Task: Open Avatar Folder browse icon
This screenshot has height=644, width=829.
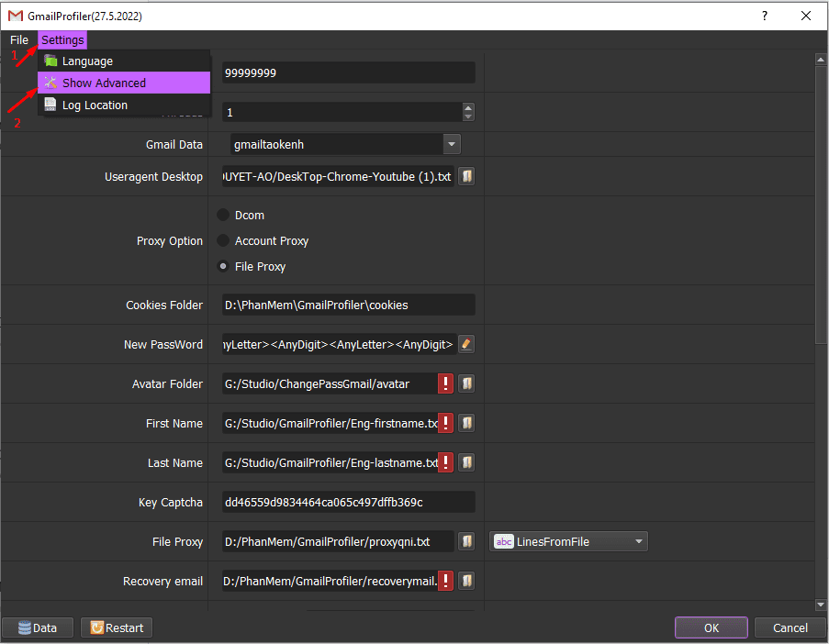Action: coord(466,383)
